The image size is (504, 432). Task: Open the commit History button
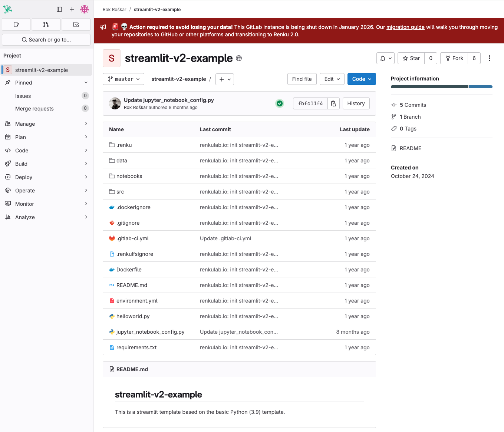tap(356, 103)
